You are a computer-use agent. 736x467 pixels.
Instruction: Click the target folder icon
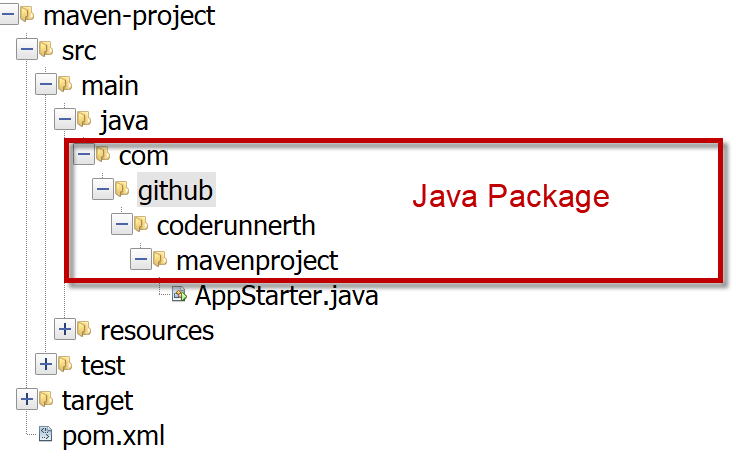(x=46, y=398)
